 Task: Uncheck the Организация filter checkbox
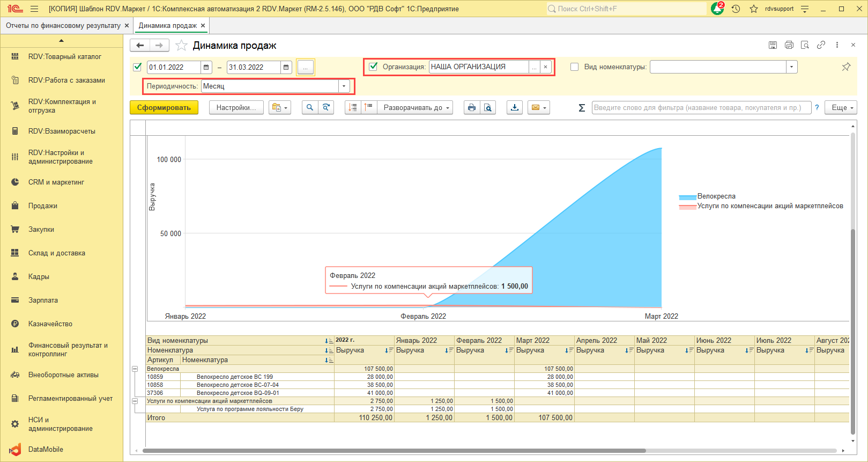tap(374, 67)
